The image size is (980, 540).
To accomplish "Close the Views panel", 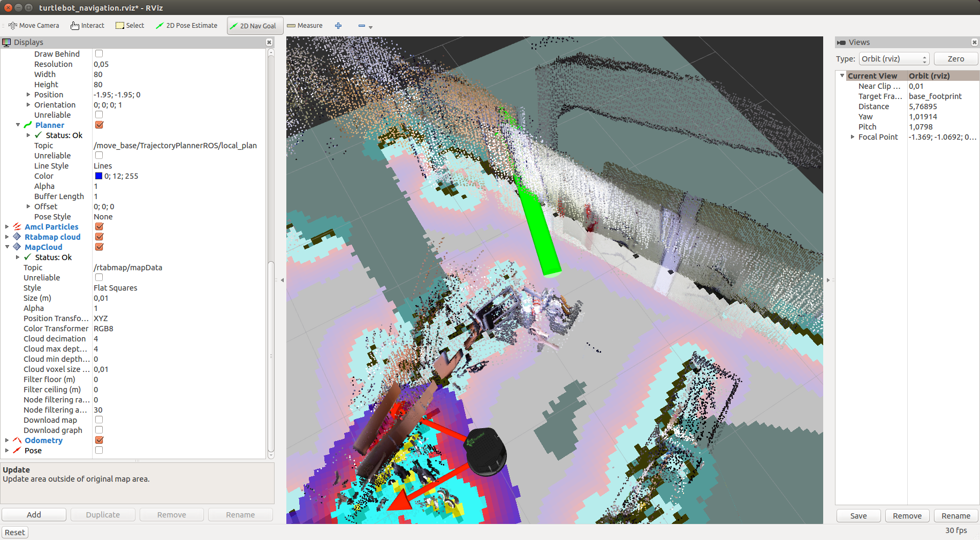I will (975, 42).
